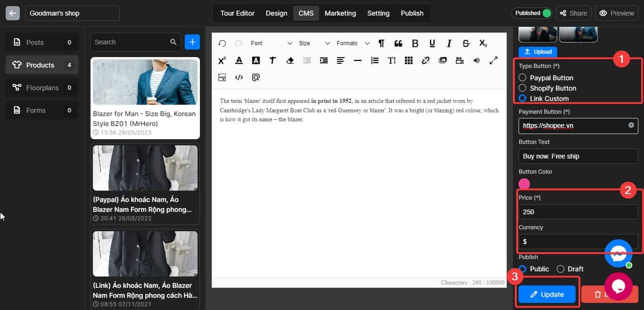Expand the editor to full screen
Image resolution: width=644 pixels, height=310 pixels.
494,60
